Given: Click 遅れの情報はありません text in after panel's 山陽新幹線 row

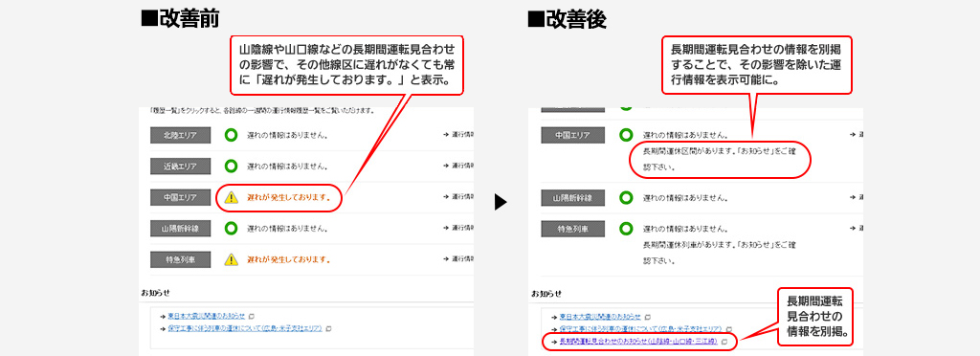Looking at the screenshot, I should click(x=685, y=198).
